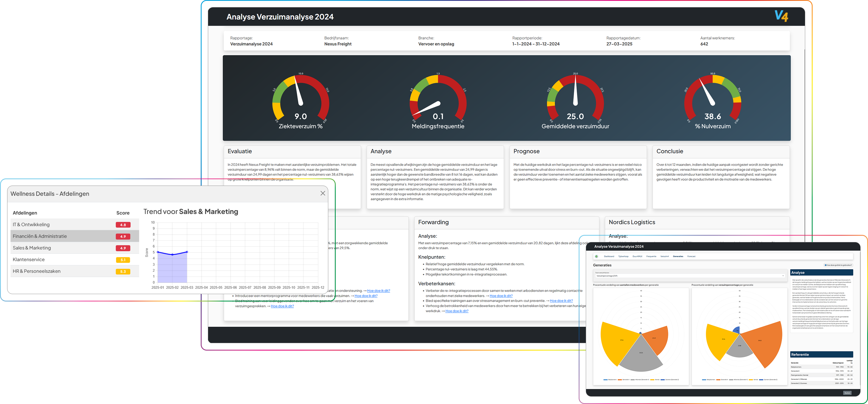Click the % Nulverzuim gauge
This screenshot has height=404, width=868.
pos(712,101)
